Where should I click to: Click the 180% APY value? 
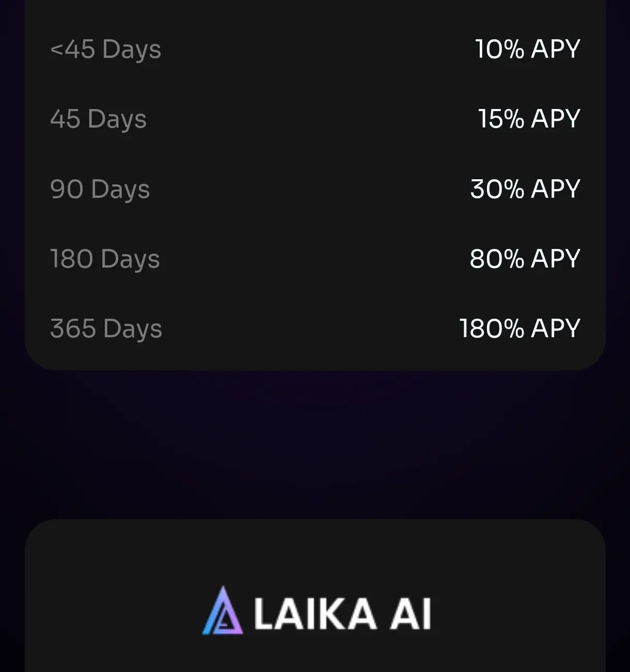tap(520, 328)
